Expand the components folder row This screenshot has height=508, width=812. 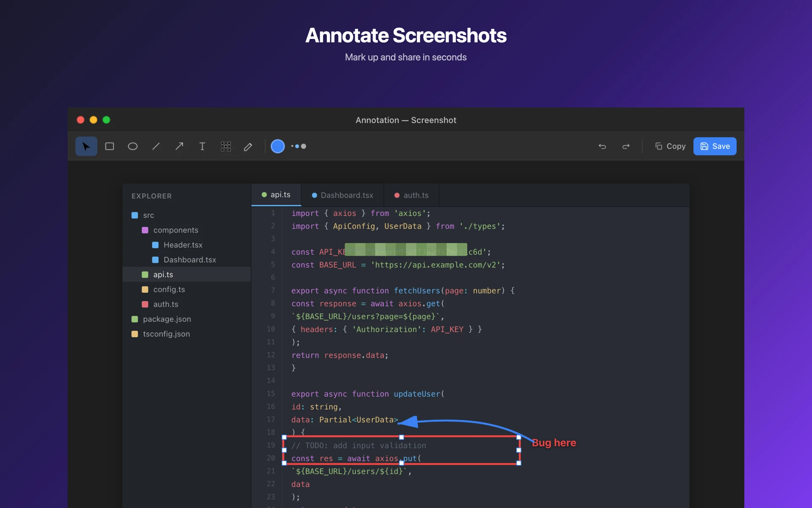point(187,230)
